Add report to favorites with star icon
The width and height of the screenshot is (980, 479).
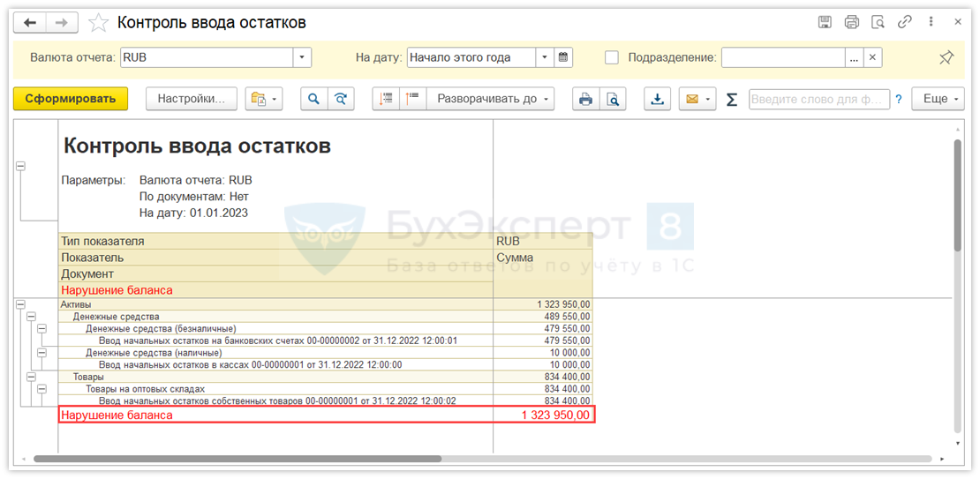(x=97, y=23)
